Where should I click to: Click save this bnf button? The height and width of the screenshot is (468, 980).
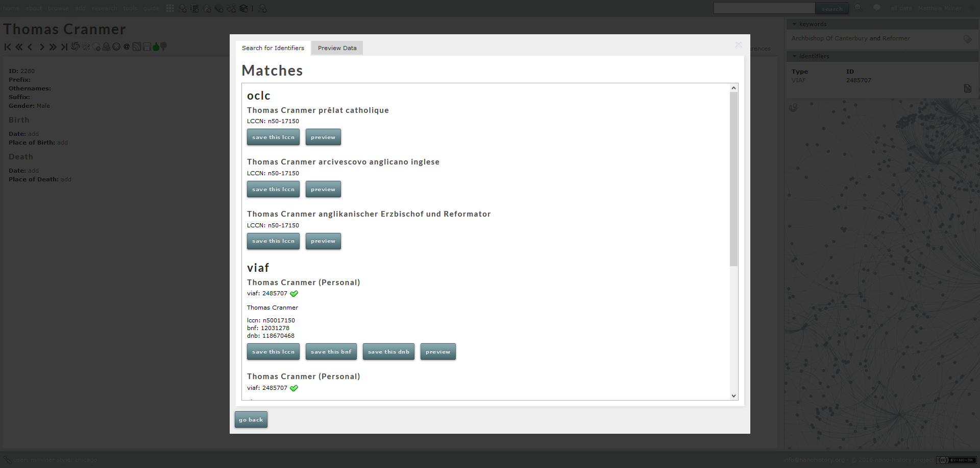(331, 352)
